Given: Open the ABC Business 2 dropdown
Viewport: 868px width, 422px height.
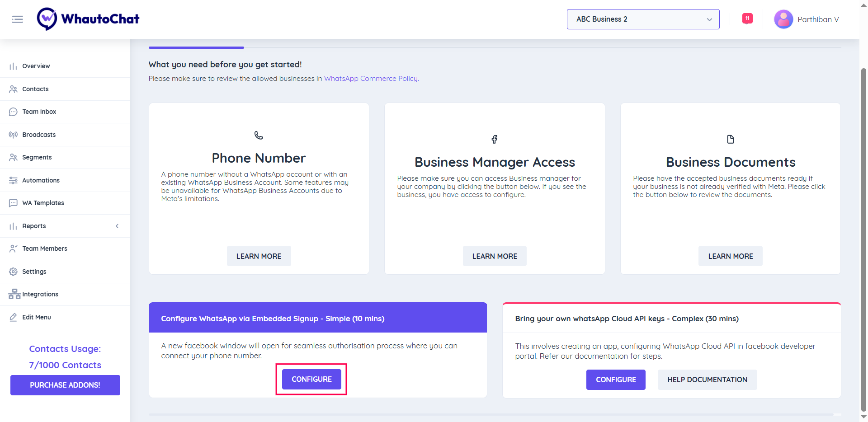Looking at the screenshot, I should 643,19.
